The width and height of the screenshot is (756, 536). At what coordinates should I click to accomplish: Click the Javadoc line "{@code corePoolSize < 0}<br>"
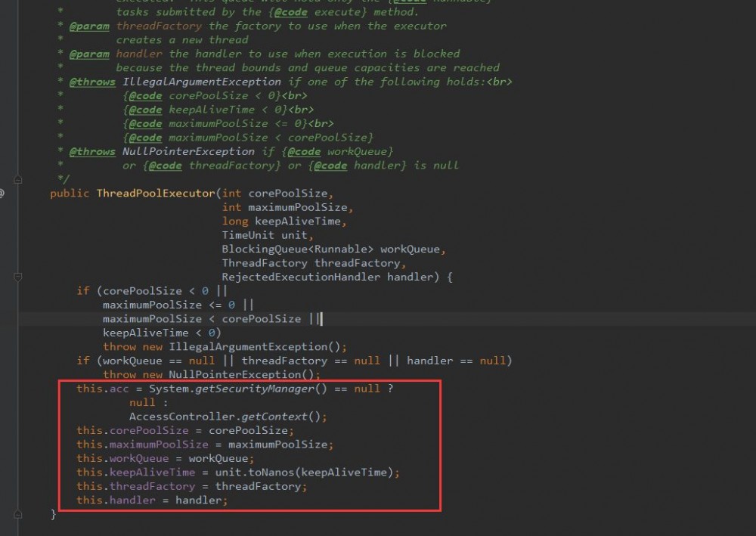tap(215, 96)
